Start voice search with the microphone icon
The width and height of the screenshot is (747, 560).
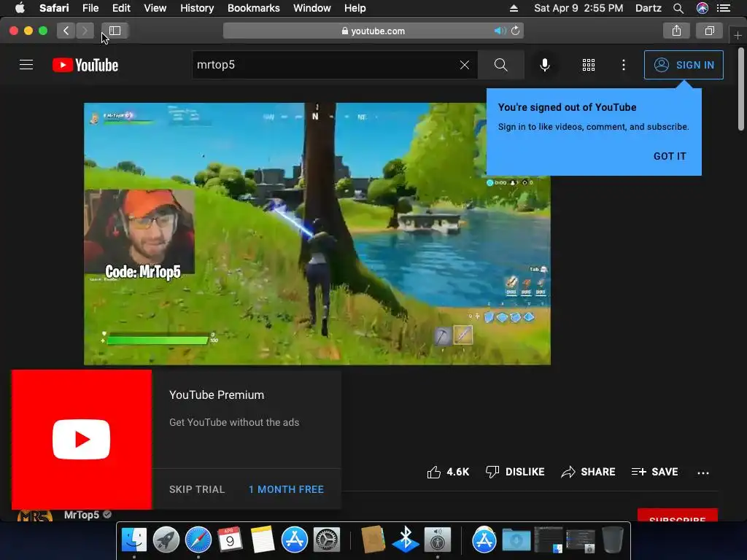click(x=544, y=65)
